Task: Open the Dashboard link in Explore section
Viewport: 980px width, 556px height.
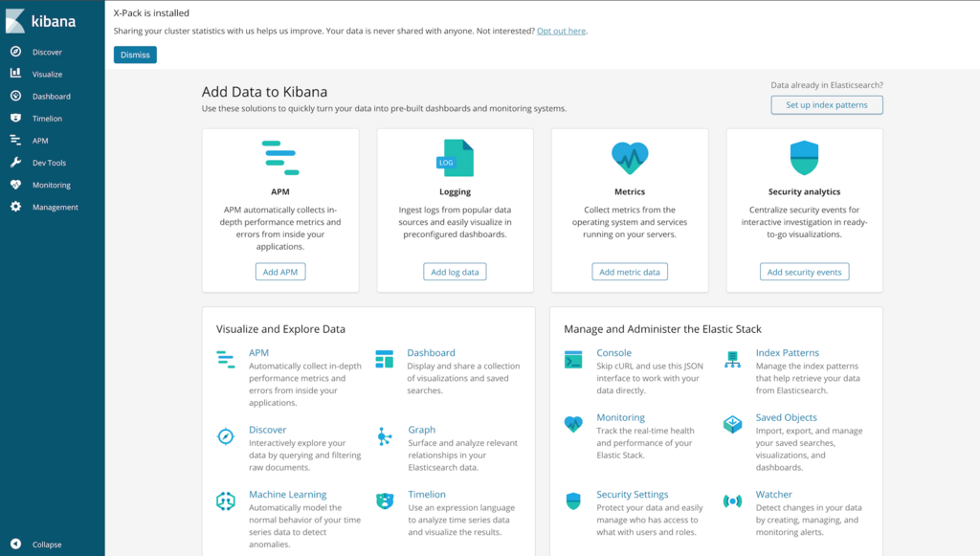Action: tap(432, 352)
